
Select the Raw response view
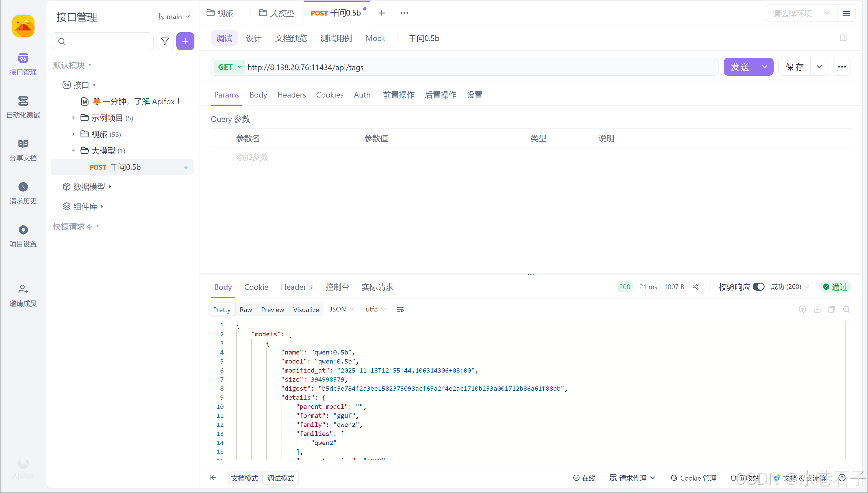point(246,310)
